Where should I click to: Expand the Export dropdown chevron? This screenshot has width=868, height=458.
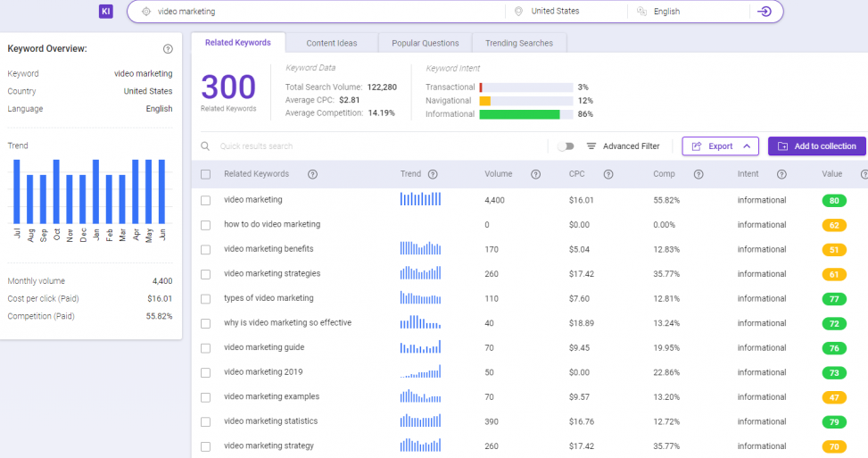tap(747, 146)
